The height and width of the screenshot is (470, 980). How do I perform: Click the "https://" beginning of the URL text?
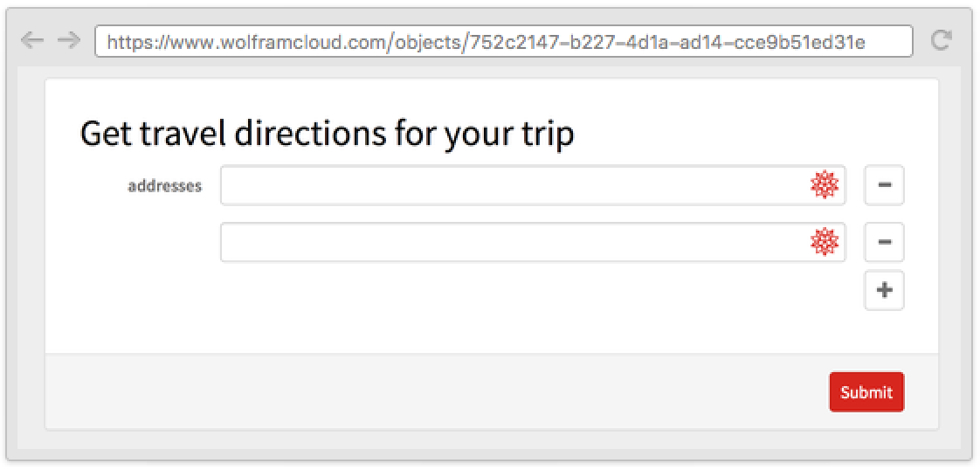(139, 42)
